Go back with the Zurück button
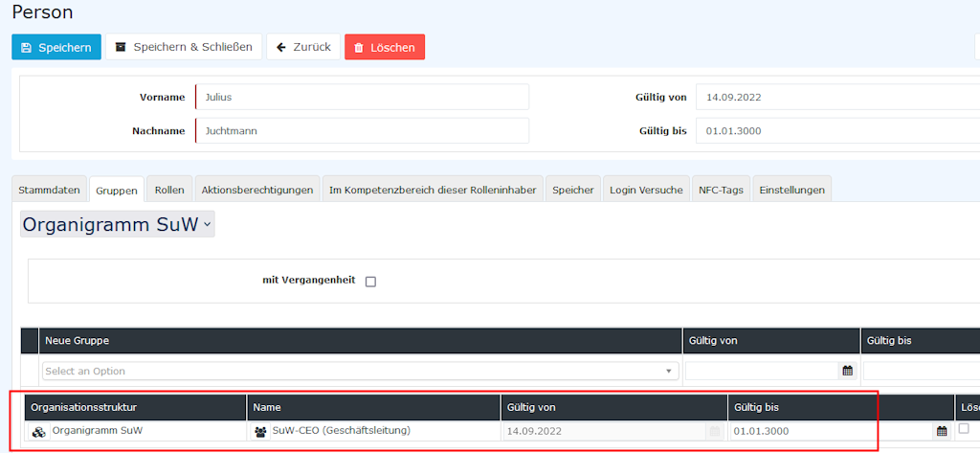980x453 pixels. pyautogui.click(x=303, y=47)
